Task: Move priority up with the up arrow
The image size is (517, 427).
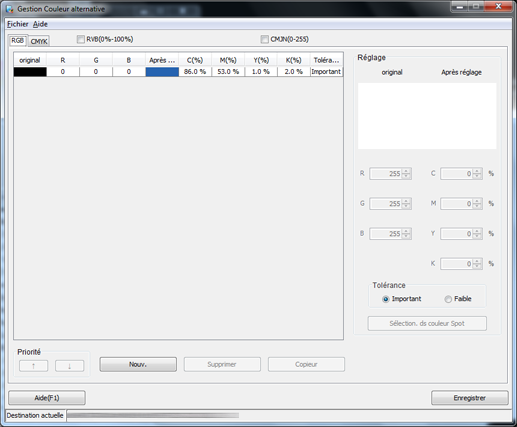Action: (x=34, y=366)
